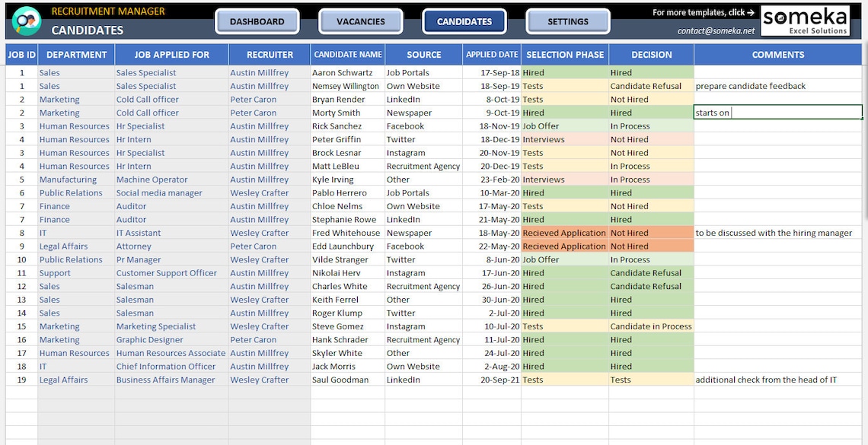Navigate to the Vacancies sheet

pos(360,21)
